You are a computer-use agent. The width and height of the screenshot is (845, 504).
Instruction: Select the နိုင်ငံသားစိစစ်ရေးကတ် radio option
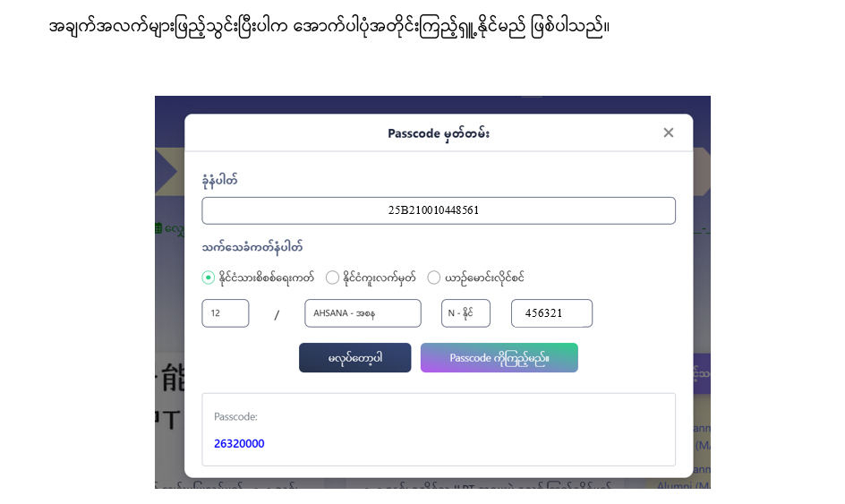[209, 278]
